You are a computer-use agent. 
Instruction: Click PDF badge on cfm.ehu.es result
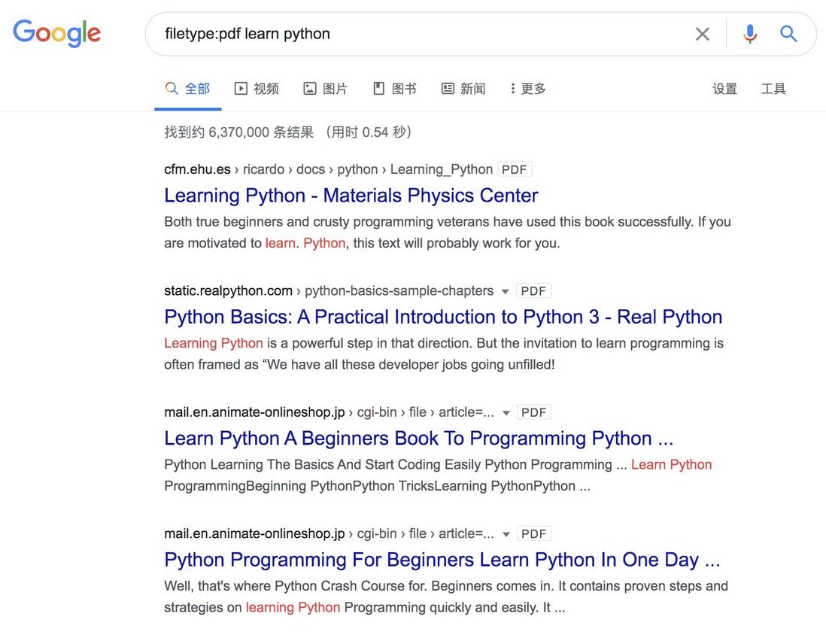[x=514, y=170]
